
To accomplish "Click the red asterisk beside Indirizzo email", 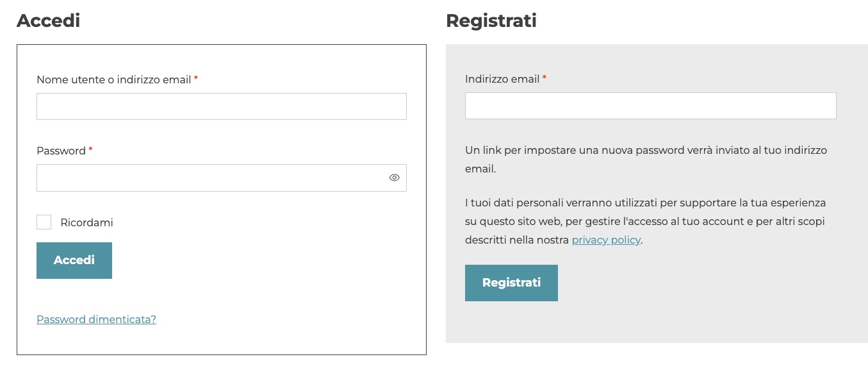I will click(545, 78).
